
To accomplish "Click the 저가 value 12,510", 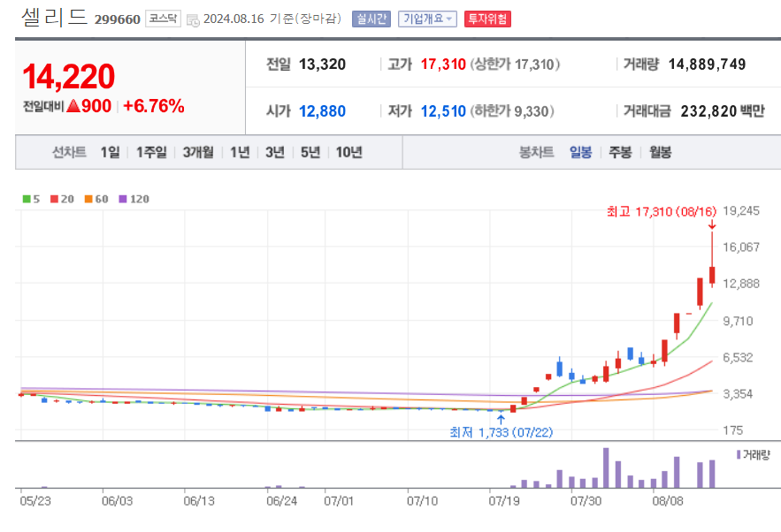I will tap(443, 111).
